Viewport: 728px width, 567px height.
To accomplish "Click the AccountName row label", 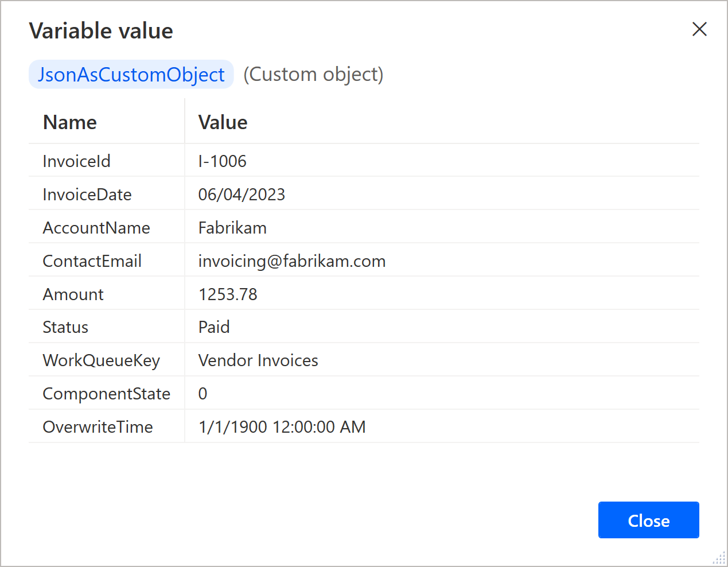I will tap(96, 228).
